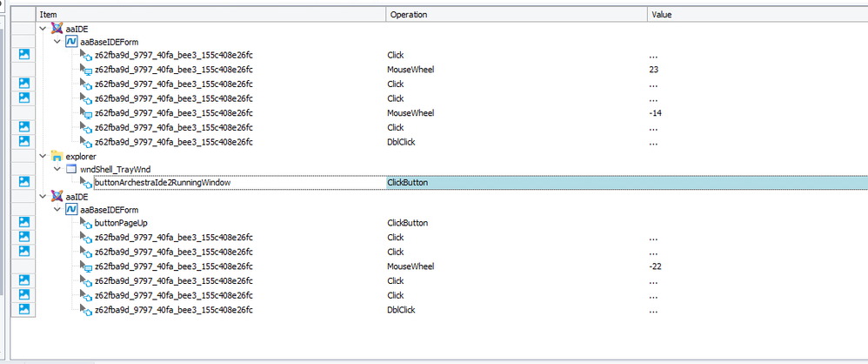Click the screenshot icon beside the buttonPageUp row
The image size is (868, 364).
pos(24,223)
